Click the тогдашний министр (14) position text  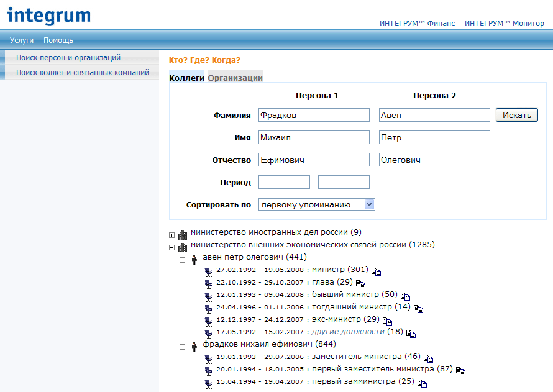tap(361, 307)
